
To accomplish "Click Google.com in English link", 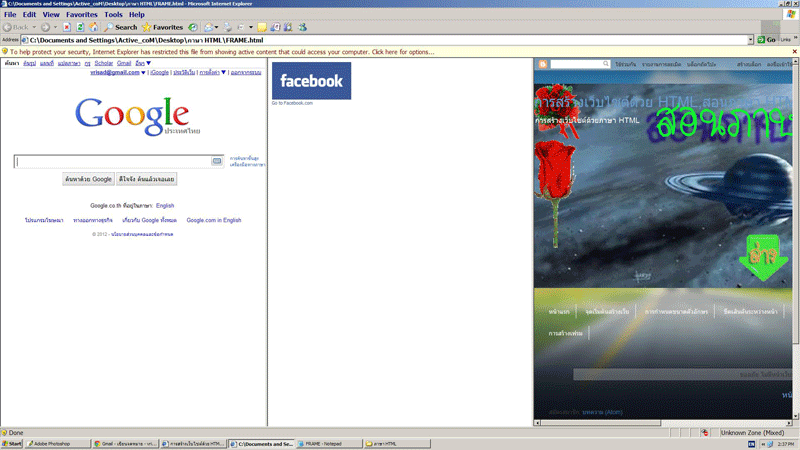I will tap(214, 220).
